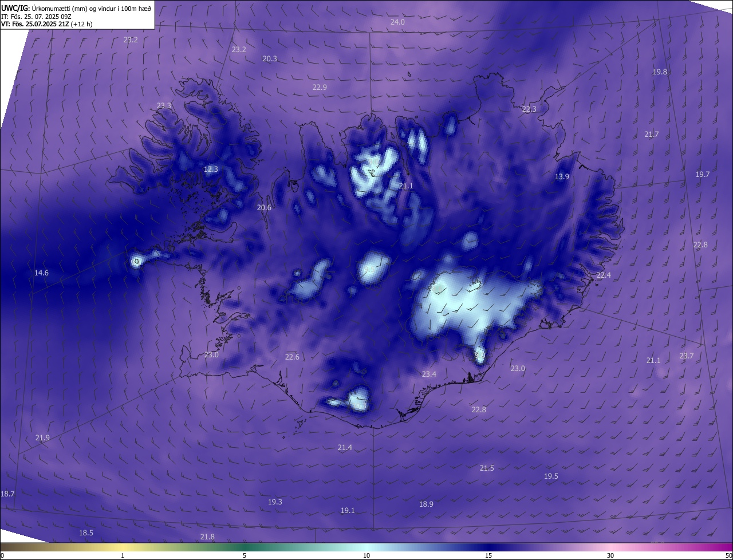Click the 21.5 value label

(x=487, y=468)
